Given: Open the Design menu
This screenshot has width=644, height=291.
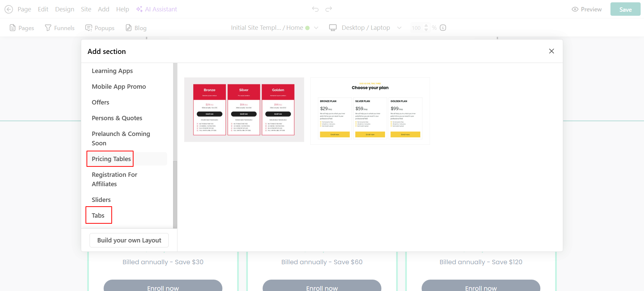Looking at the screenshot, I should tap(65, 9).
